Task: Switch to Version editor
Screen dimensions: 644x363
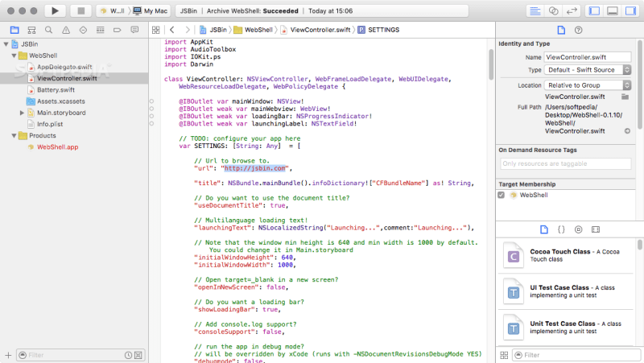Action: [572, 11]
